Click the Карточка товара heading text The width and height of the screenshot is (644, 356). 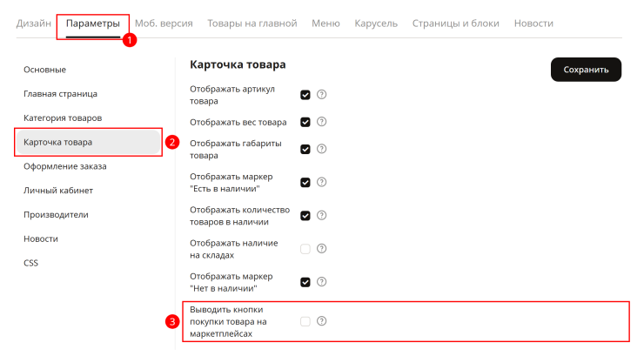(238, 65)
